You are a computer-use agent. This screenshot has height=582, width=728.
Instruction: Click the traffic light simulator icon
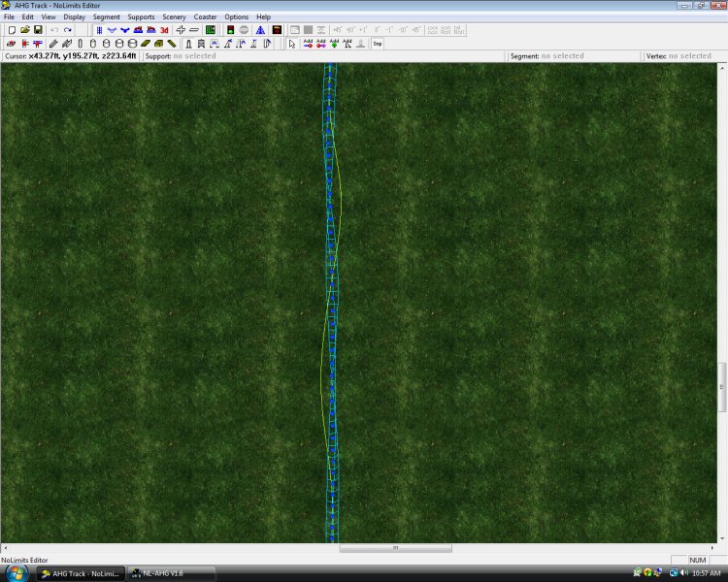(230, 30)
